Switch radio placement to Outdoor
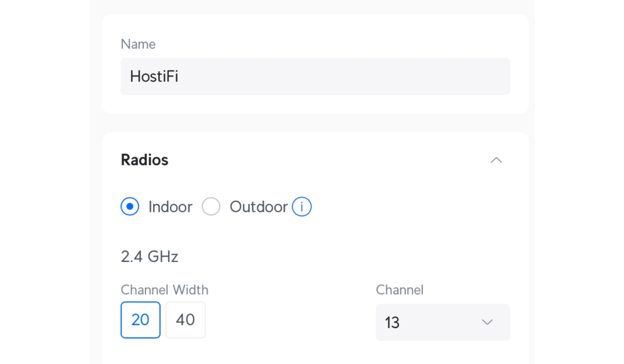Image resolution: width=624 pixels, height=364 pixels. pos(211,206)
